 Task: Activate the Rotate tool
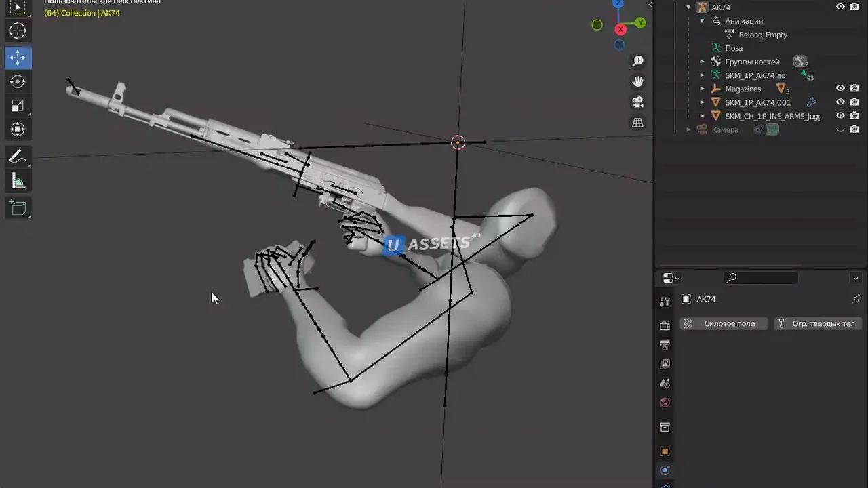[x=18, y=81]
